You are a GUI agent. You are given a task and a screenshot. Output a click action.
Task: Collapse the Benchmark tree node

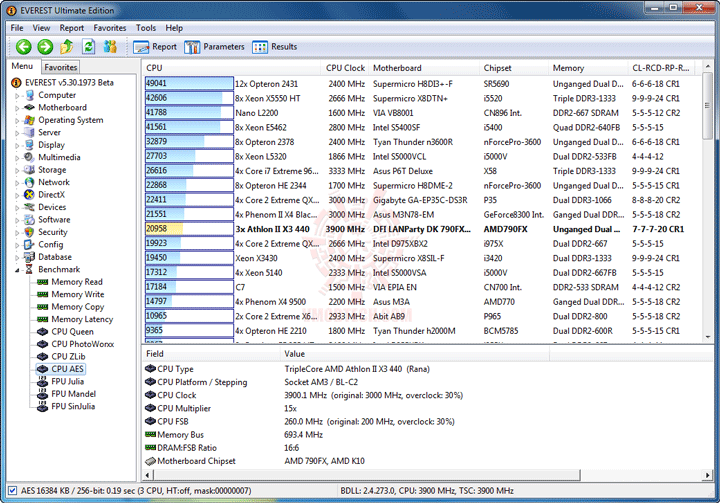[x=17, y=270]
